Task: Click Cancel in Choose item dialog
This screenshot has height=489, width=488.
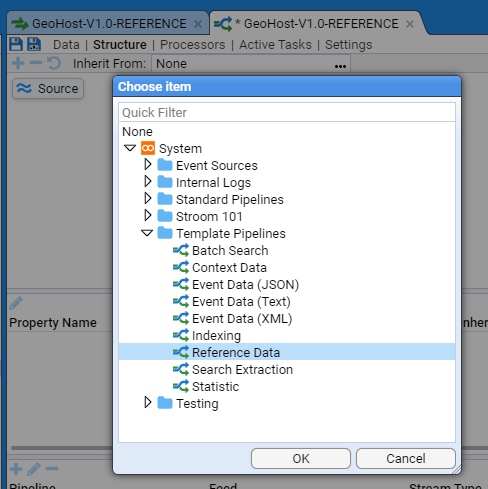Action: [406, 458]
